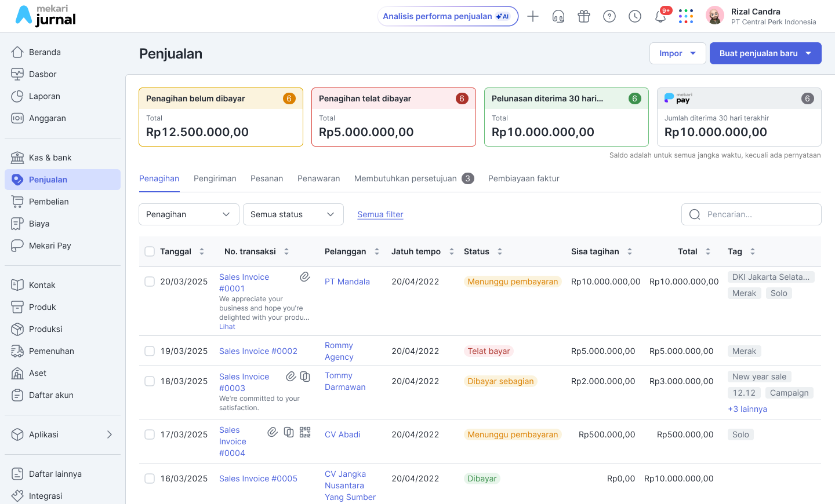Open the Membutuhkan persetujuan tab
Viewport: 835px width, 504px height.
(405, 178)
